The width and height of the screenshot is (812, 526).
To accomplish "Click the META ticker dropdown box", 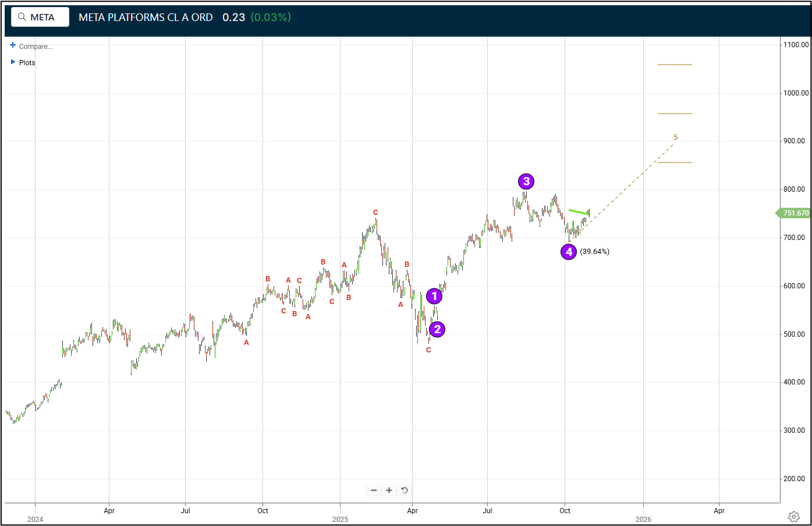I will 40,16.
